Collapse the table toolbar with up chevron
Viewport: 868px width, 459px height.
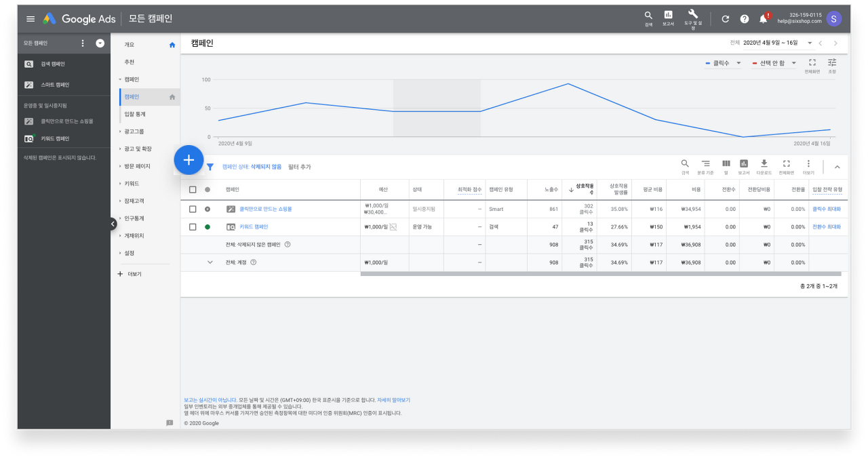coord(837,167)
